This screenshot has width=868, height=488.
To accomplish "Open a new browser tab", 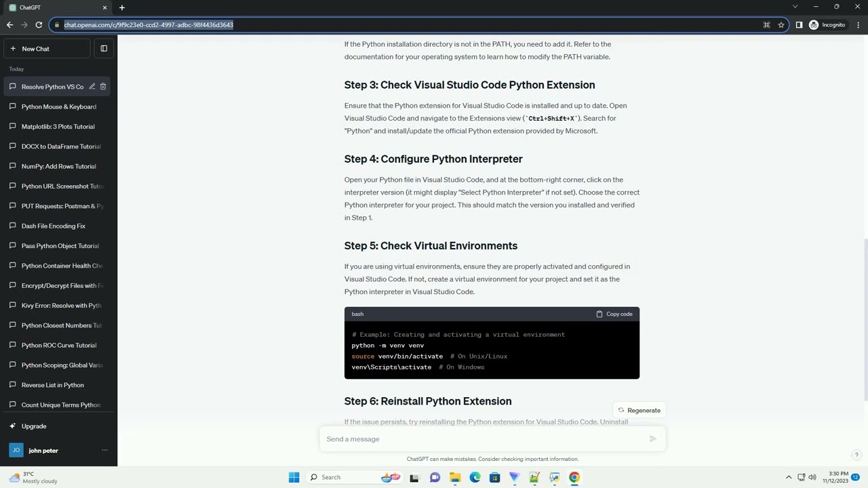I will (x=122, y=7).
